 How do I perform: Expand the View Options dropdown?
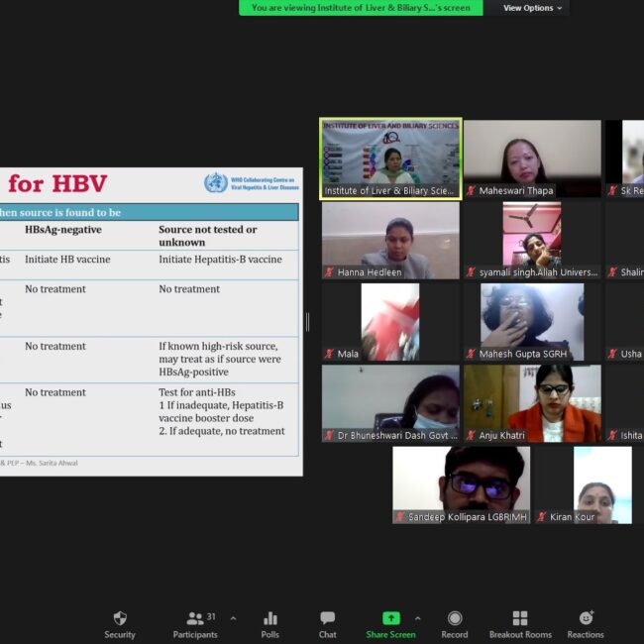click(x=533, y=8)
